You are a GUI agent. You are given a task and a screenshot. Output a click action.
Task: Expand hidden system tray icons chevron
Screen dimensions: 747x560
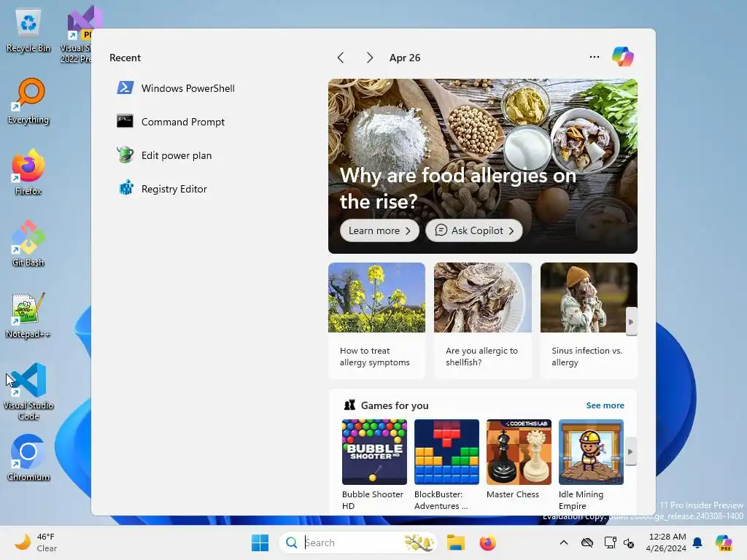coord(564,542)
